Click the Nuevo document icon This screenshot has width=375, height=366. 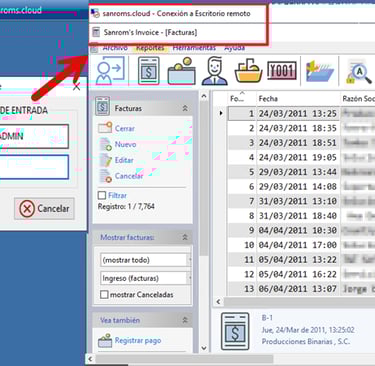[x=105, y=144]
